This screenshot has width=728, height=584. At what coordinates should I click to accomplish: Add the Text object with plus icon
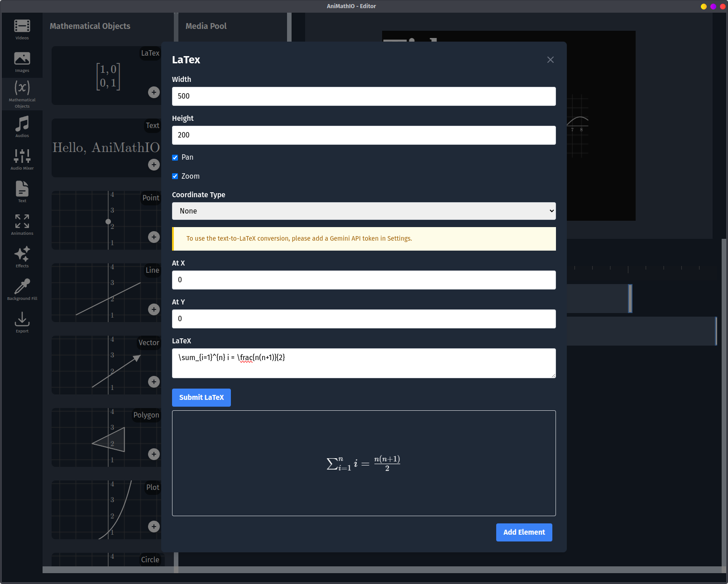pyautogui.click(x=154, y=165)
